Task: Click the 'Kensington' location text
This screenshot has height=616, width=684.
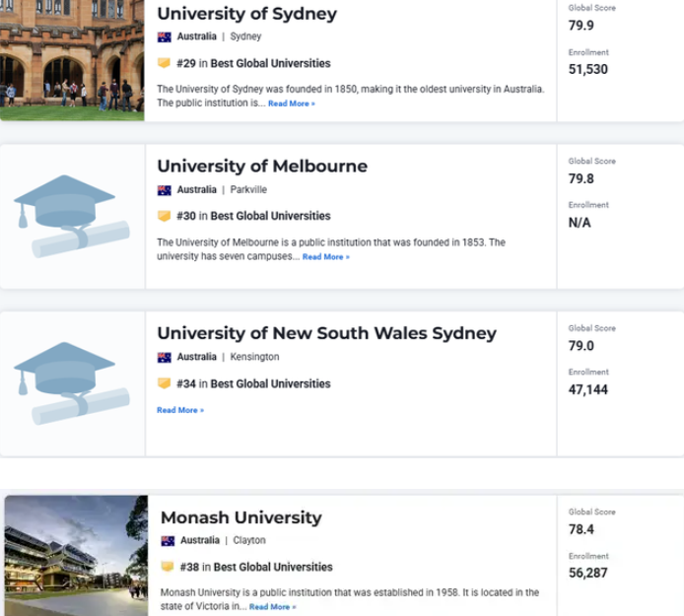Action: pyautogui.click(x=254, y=357)
